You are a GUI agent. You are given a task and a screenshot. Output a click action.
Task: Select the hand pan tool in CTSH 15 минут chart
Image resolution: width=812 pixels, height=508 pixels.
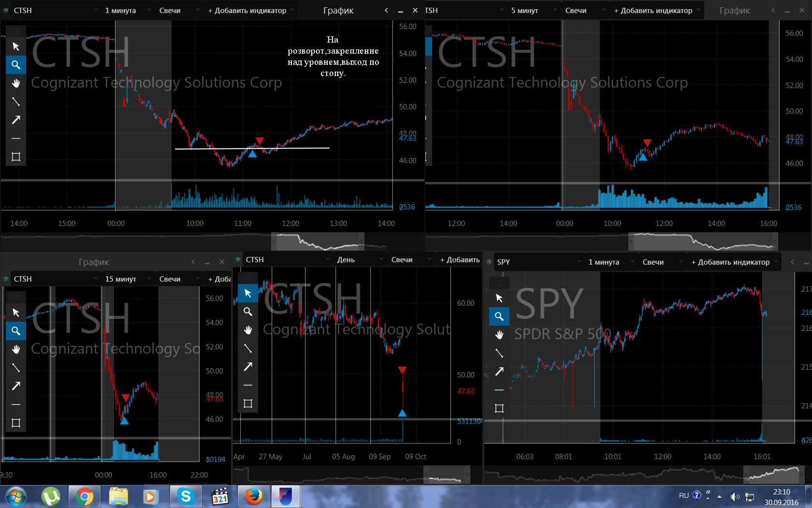pyautogui.click(x=16, y=349)
